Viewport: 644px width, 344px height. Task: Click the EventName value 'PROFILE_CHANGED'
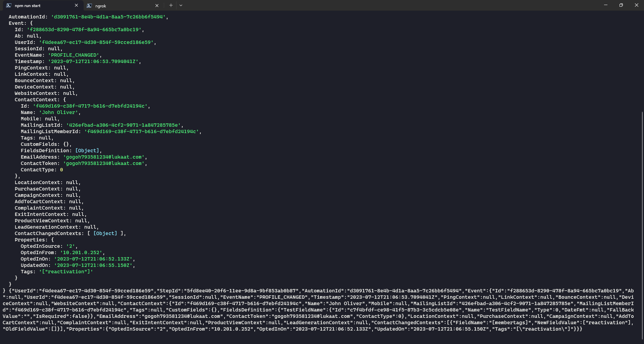[x=74, y=55]
